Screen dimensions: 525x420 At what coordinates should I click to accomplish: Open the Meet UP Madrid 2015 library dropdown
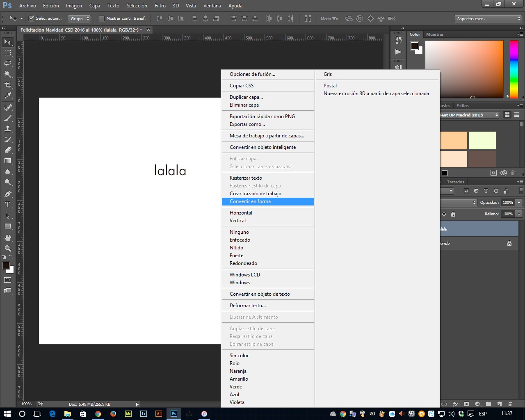click(470, 115)
